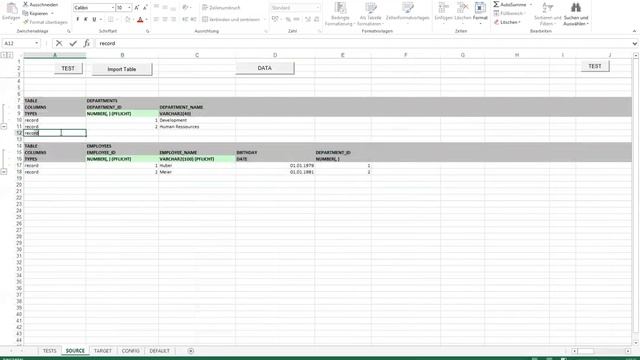Open the CONFIG sheet tab

(131, 351)
